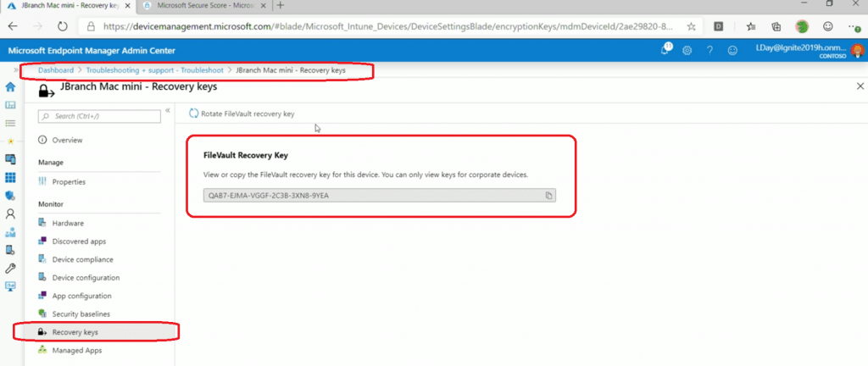
Task: Open the Apps grid icon in rail
Action: tap(10, 177)
